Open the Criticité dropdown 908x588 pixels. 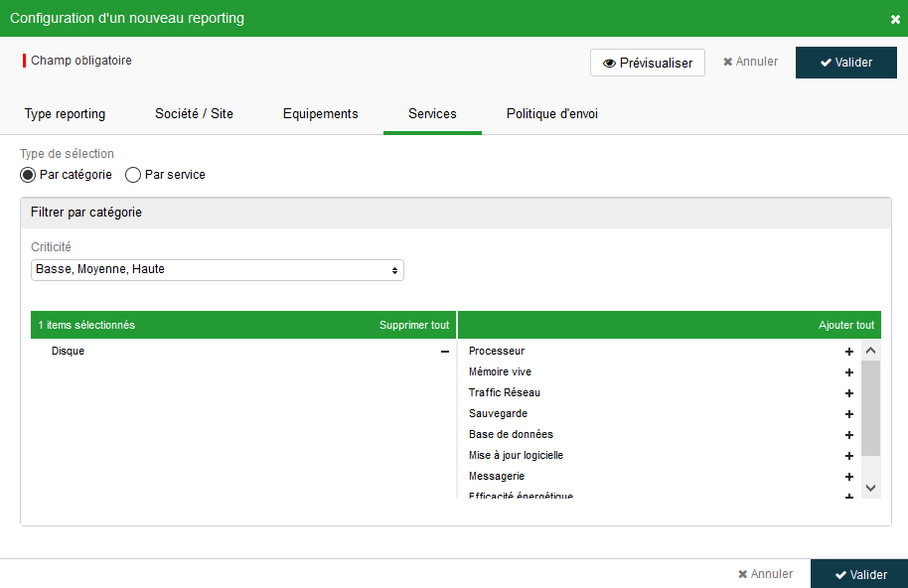point(218,270)
